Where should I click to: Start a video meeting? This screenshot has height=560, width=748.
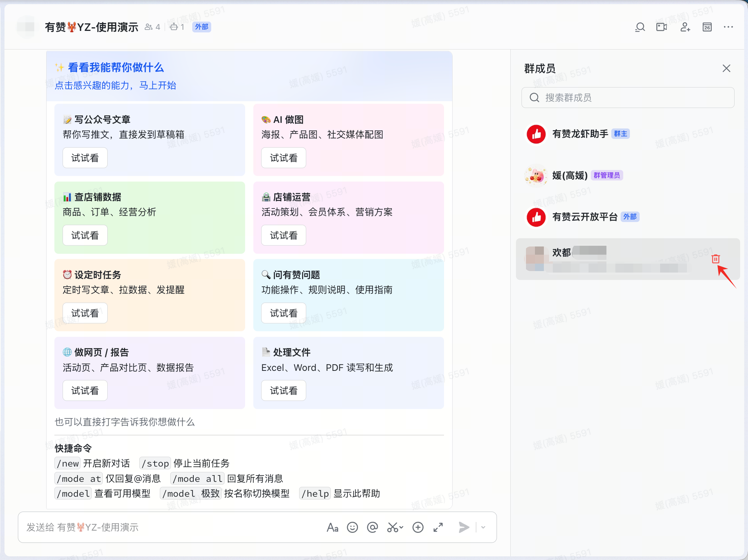(x=662, y=27)
